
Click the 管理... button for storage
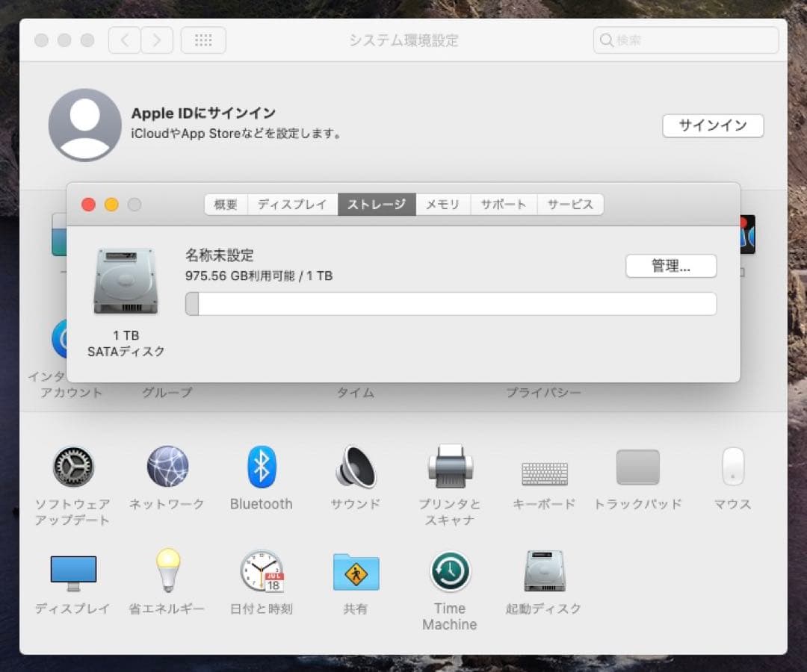670,266
